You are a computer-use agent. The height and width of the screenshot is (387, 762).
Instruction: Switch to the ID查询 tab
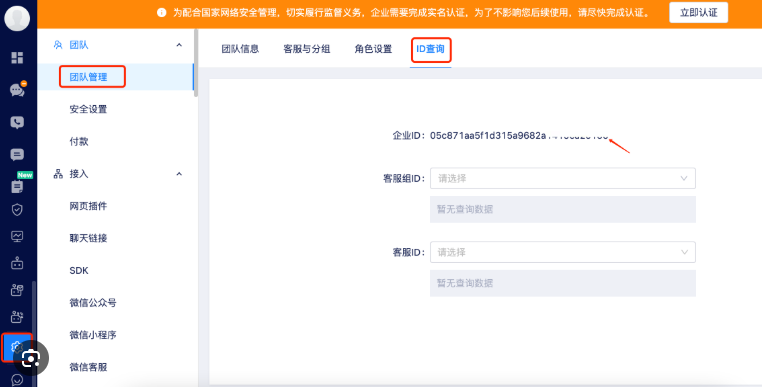point(431,49)
